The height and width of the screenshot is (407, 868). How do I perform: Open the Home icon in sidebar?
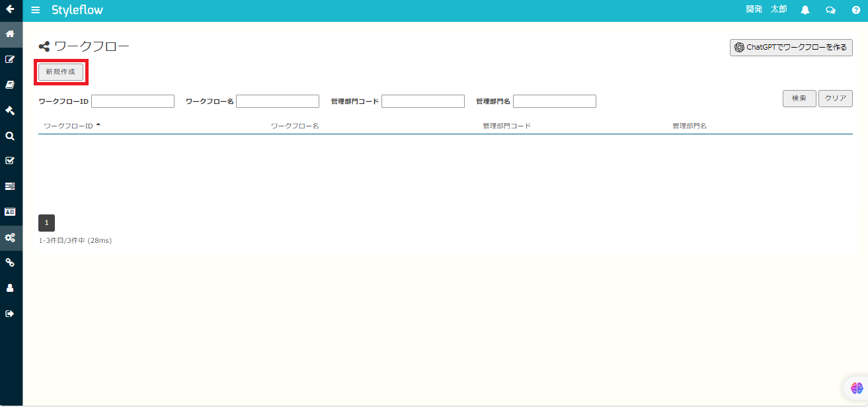pos(10,34)
